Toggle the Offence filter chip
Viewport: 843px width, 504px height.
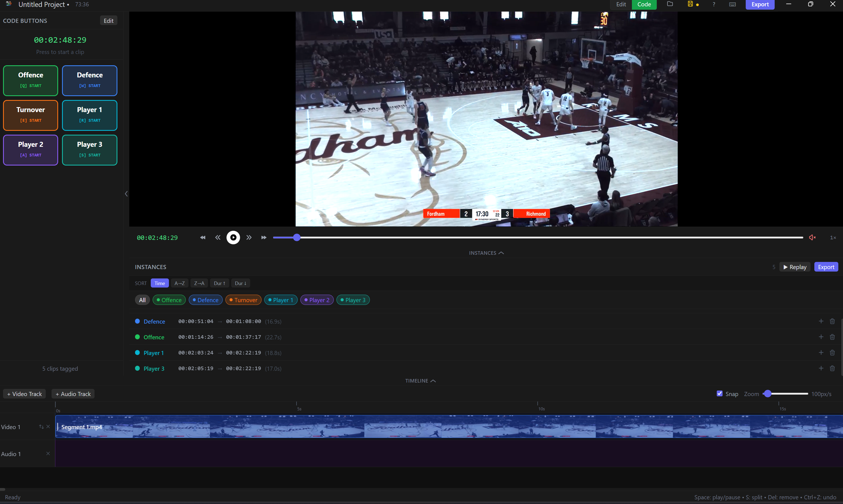[x=169, y=300]
